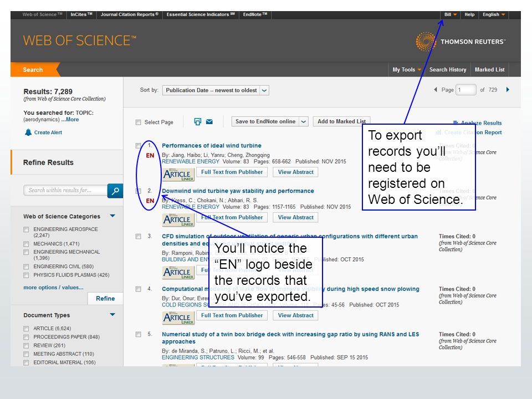Screen dimensions: 532x399
Task: Open Search History
Action: [448, 70]
